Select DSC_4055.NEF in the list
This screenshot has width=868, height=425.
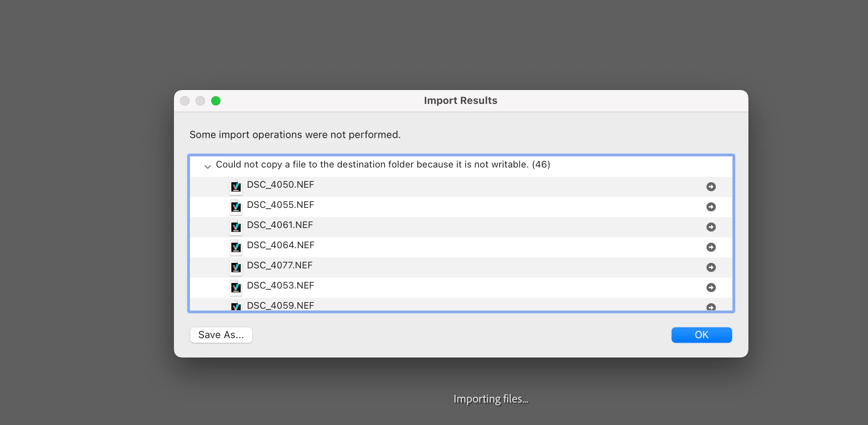(x=280, y=205)
